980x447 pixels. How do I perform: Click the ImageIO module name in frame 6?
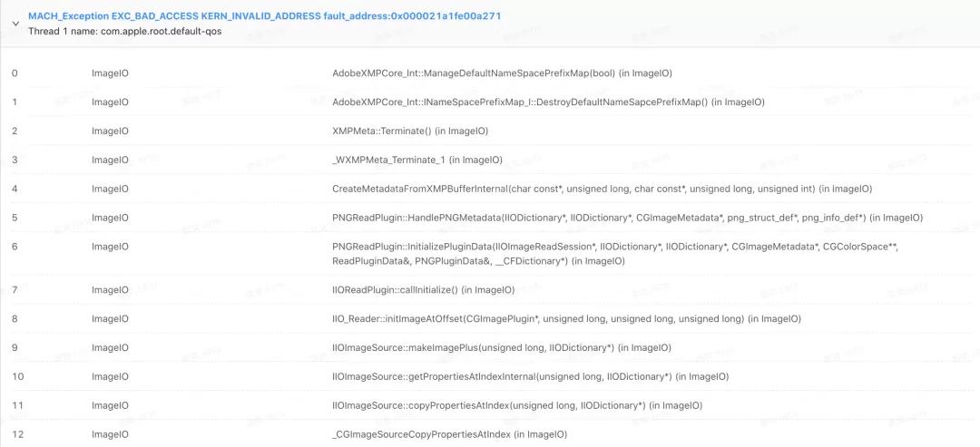(110, 247)
